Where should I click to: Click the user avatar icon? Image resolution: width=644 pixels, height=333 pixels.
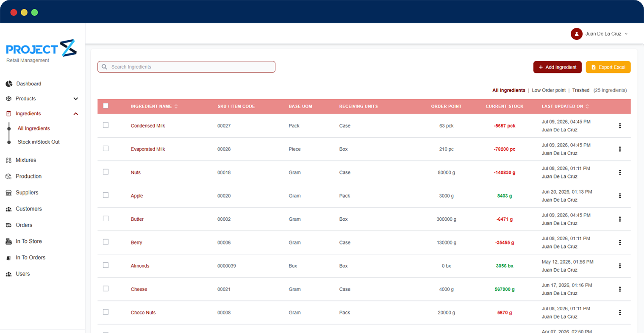tap(576, 34)
